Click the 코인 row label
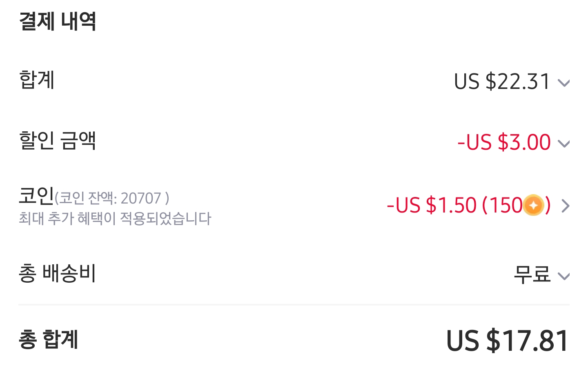Screen dimensions: 588x372 36,195
